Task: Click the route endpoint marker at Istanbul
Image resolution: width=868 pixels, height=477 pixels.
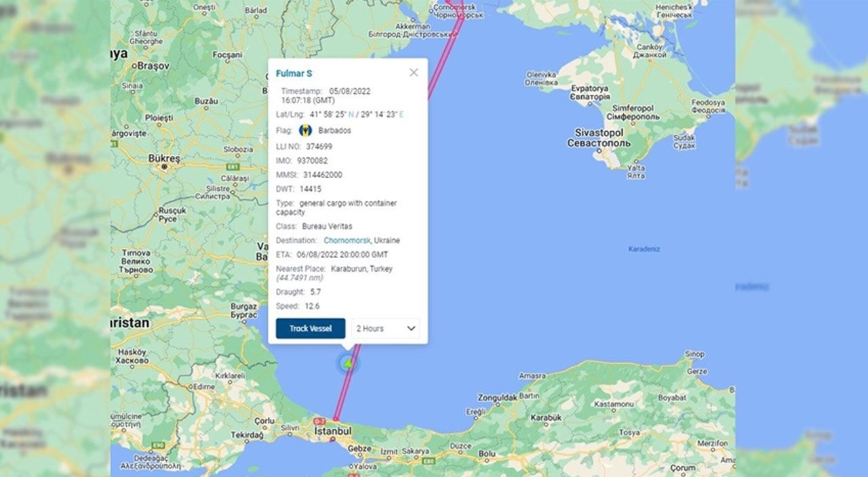Action: (x=334, y=420)
